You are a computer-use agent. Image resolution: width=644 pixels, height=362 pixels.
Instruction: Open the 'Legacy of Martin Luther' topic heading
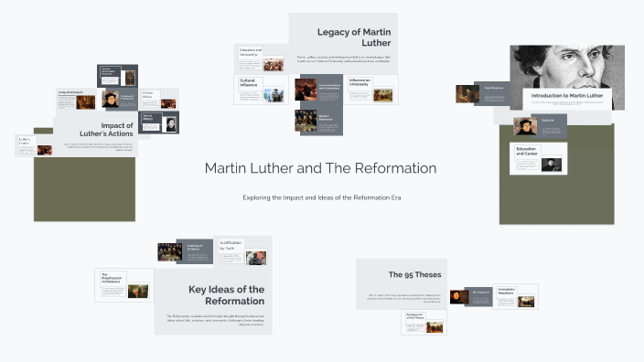(x=354, y=37)
